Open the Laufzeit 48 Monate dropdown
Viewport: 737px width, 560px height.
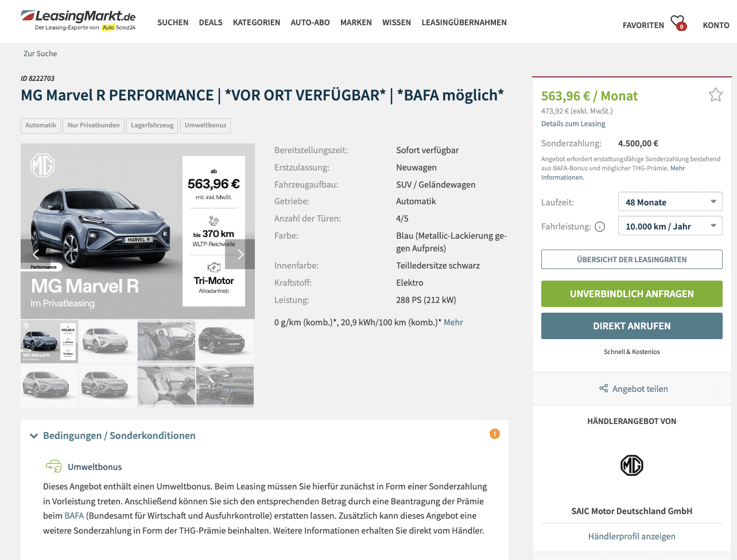[x=670, y=202]
